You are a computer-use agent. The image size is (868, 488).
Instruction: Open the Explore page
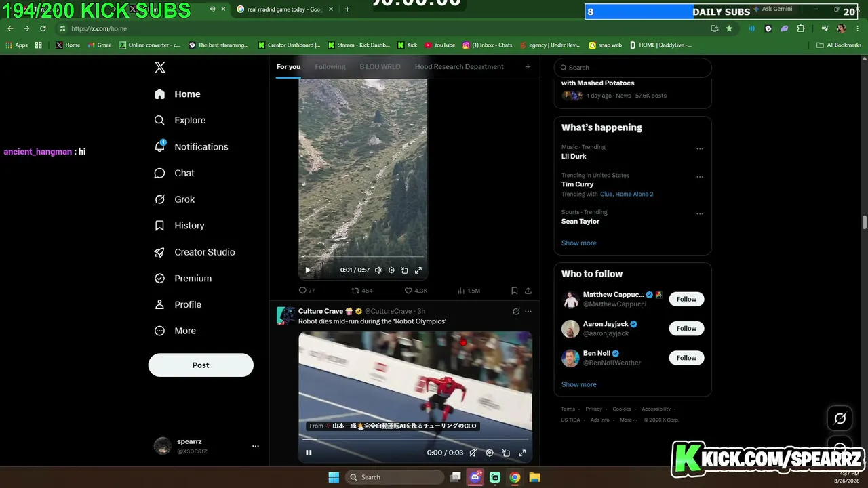180,120
